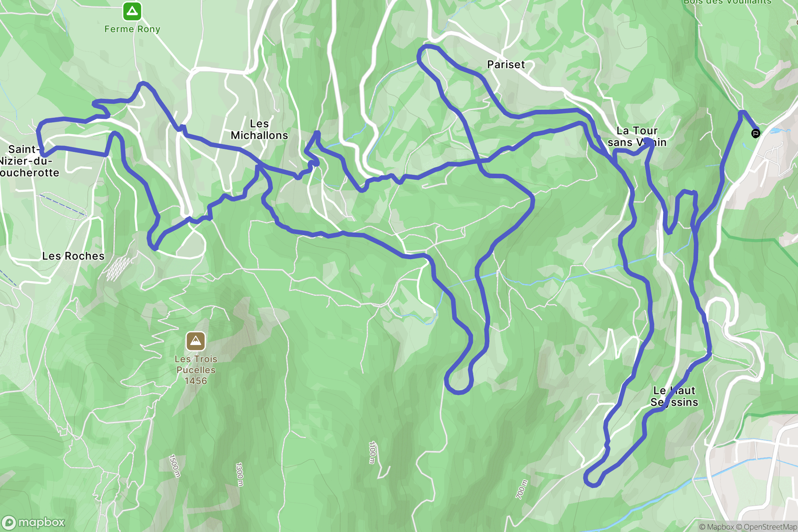
Task: Open the Mapbox logo link
Action: [x=33, y=522]
